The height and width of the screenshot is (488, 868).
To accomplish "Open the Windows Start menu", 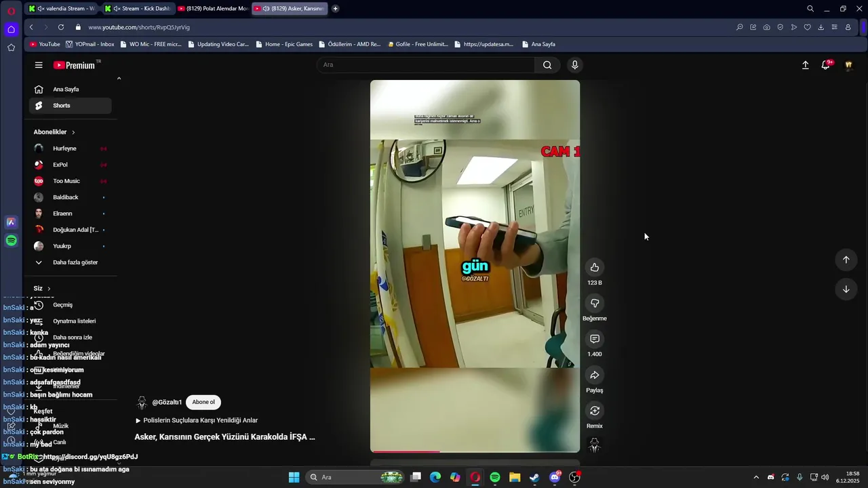I will (x=294, y=477).
